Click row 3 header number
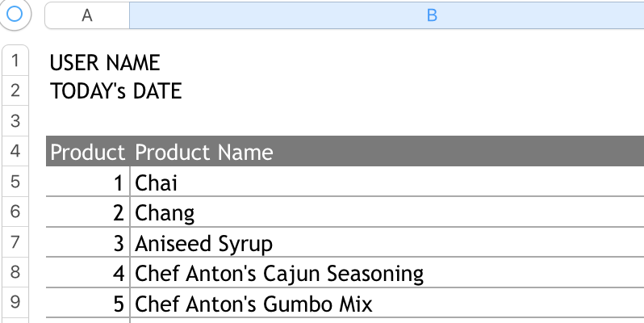Image resolution: width=644 pixels, height=323 pixels. 15,121
